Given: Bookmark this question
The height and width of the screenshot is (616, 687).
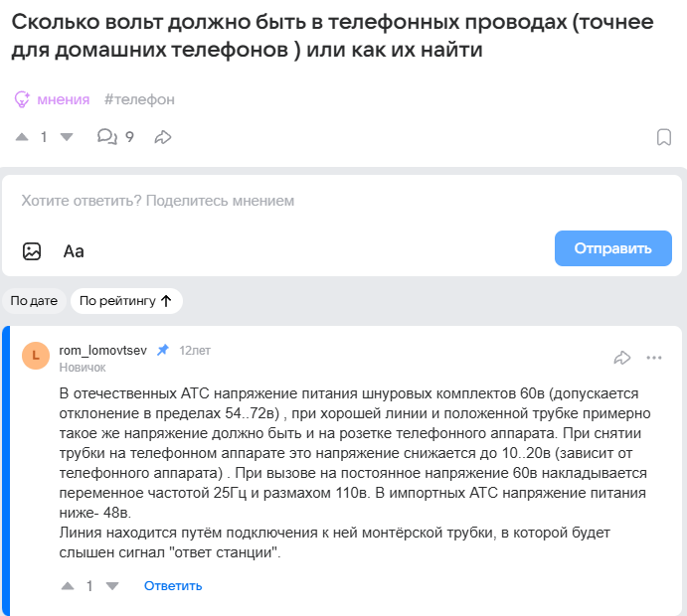Looking at the screenshot, I should (664, 137).
